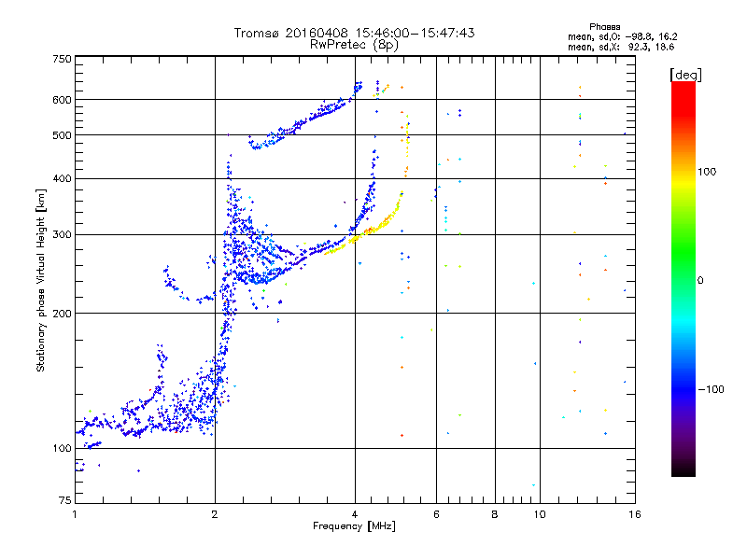Click the '4' x-axis tick label
Screen dimensions: 747x560
[355, 514]
